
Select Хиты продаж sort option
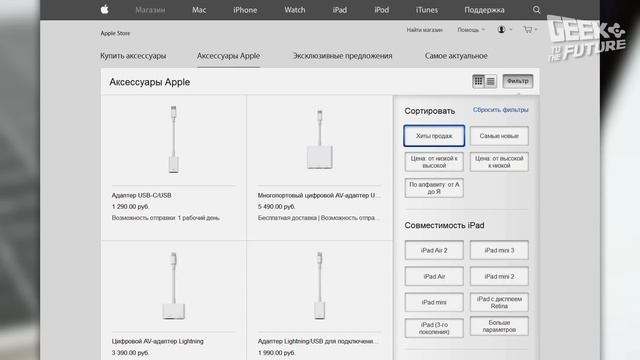(434, 136)
